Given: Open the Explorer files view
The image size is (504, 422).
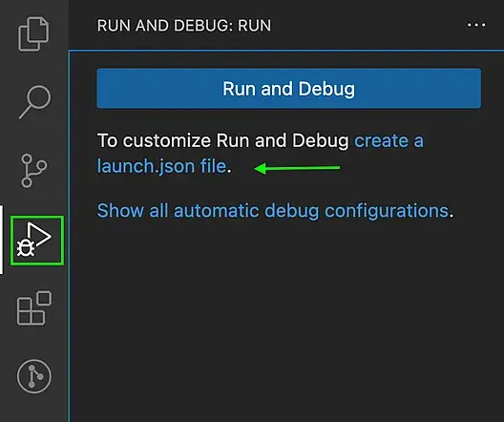Looking at the screenshot, I should coord(33,34).
